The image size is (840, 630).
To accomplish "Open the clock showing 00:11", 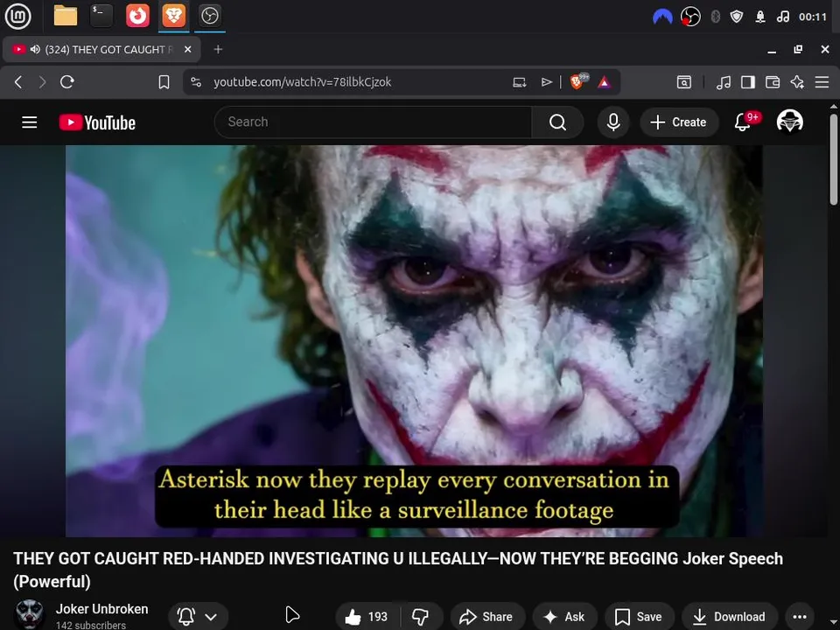I will point(813,17).
